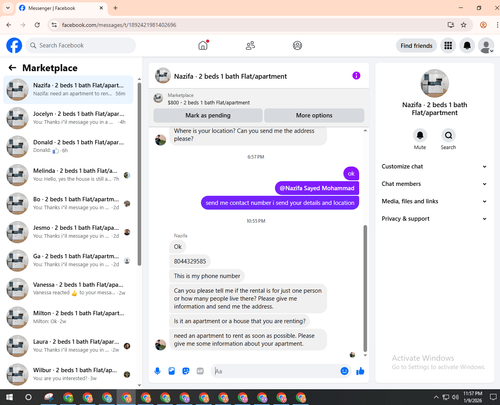
Task: Open the browser tab search dropdown
Action: 8,8
